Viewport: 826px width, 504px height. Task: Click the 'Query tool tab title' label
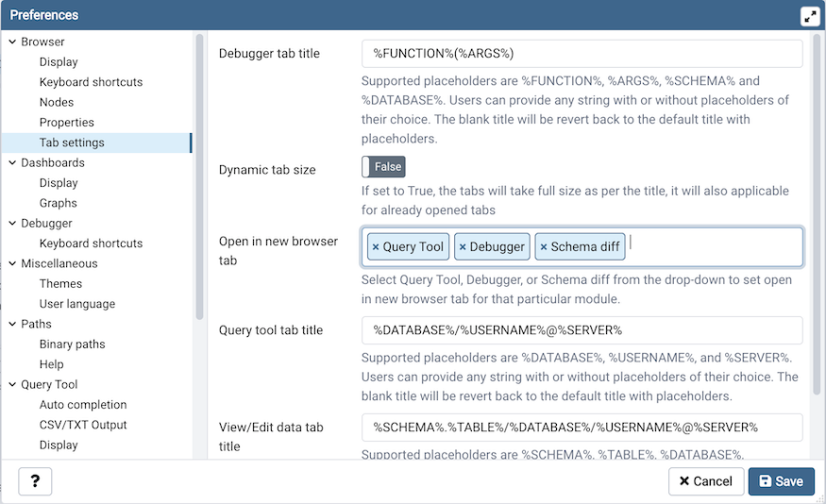tap(271, 330)
